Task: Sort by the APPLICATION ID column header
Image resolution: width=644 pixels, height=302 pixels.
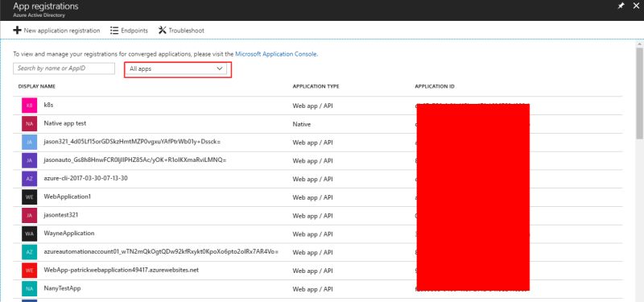Action: pyautogui.click(x=435, y=87)
